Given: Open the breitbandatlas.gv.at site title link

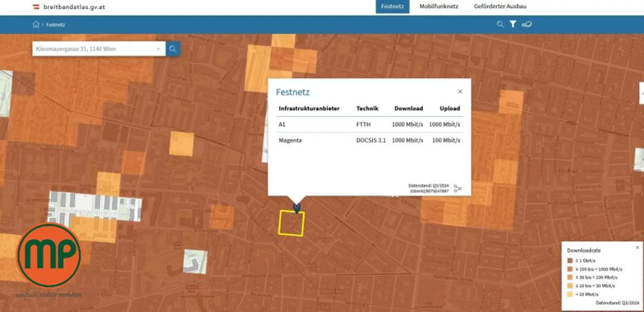Looking at the screenshot, I should tap(74, 7).
